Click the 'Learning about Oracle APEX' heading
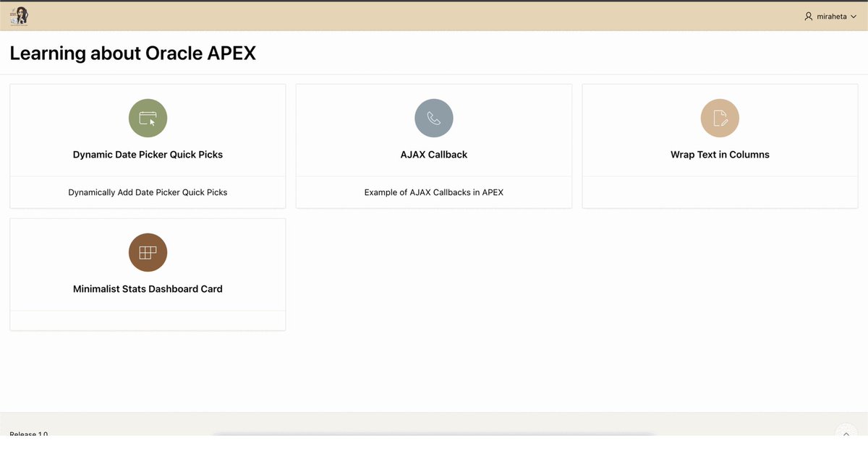The width and height of the screenshot is (868, 456). [133, 53]
